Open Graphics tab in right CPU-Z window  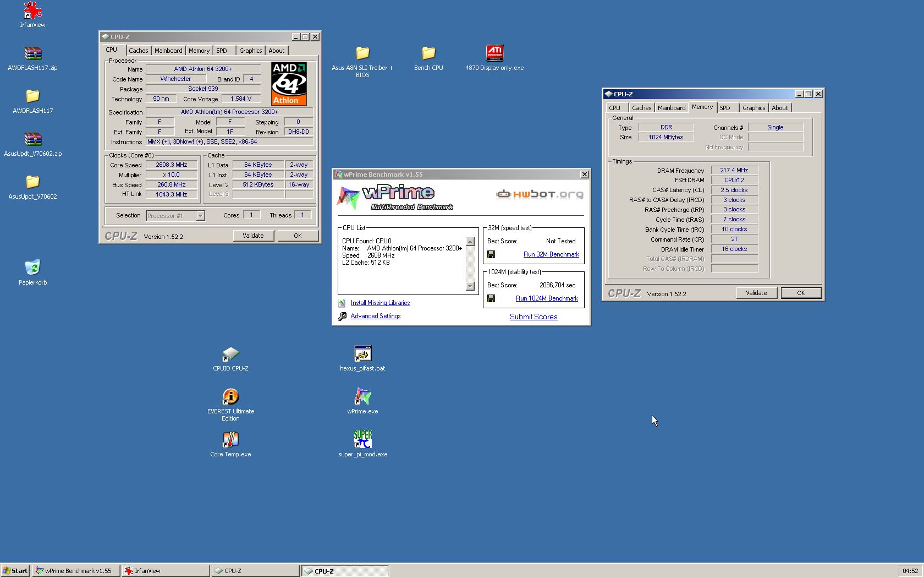click(x=754, y=108)
